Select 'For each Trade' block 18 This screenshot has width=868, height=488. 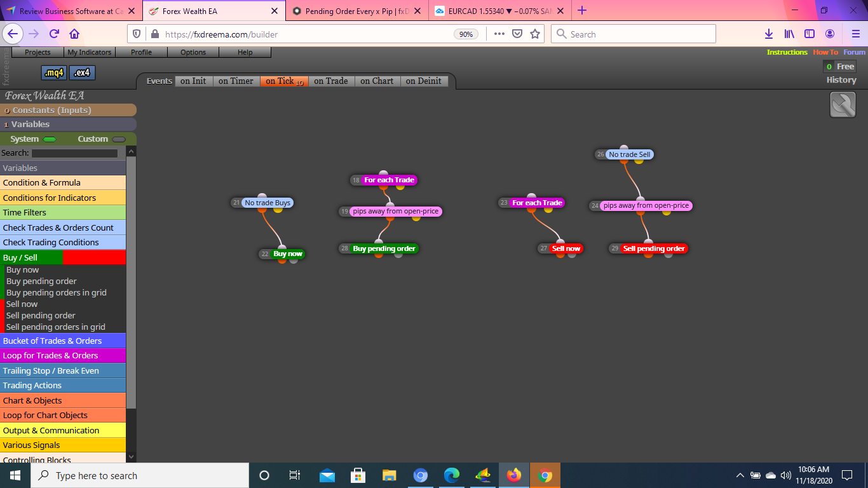[389, 180]
